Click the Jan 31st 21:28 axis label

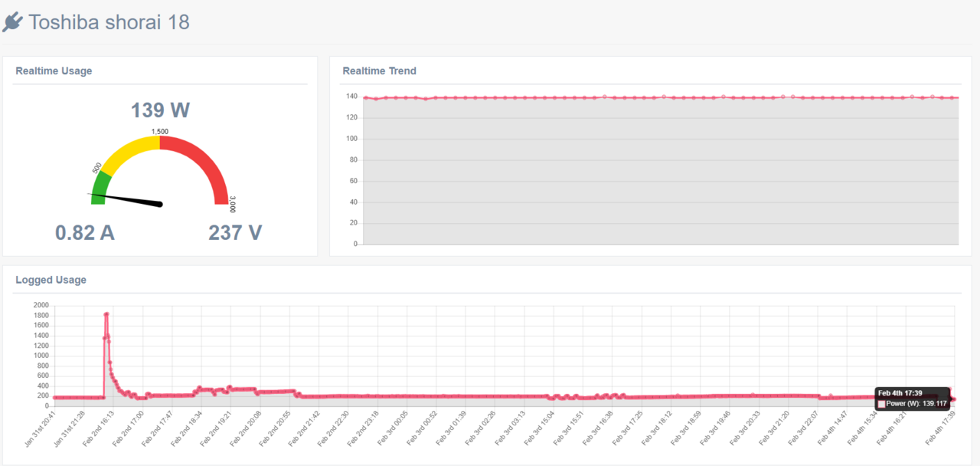[x=70, y=430]
